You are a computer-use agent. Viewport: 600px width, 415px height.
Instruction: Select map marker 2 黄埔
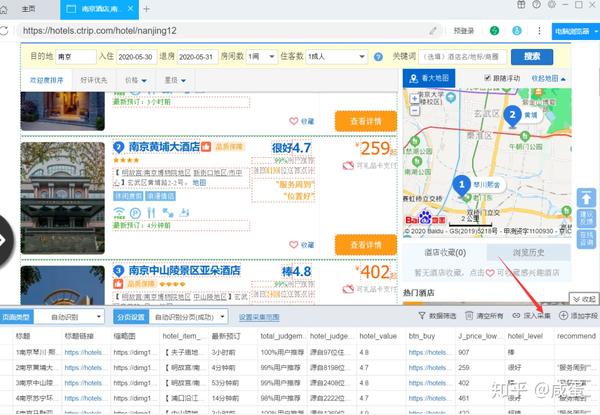click(512, 116)
